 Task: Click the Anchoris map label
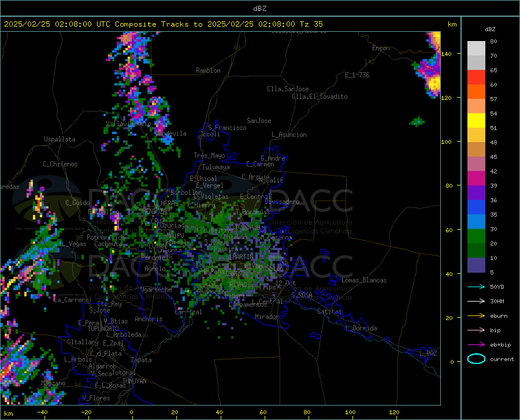pyautogui.click(x=148, y=319)
